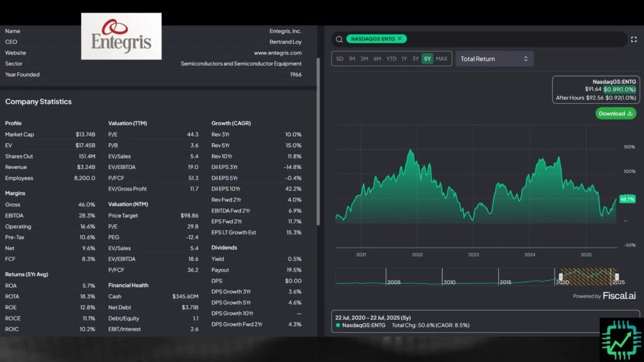Click the Gross margin value 46.0%
The height and width of the screenshot is (362, 644).
click(87, 204)
